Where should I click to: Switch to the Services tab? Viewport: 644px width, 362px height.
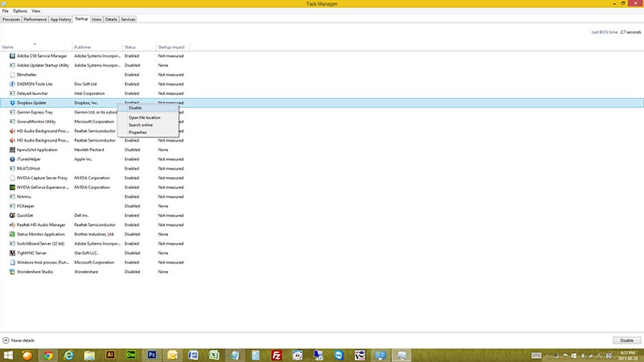[x=128, y=19]
